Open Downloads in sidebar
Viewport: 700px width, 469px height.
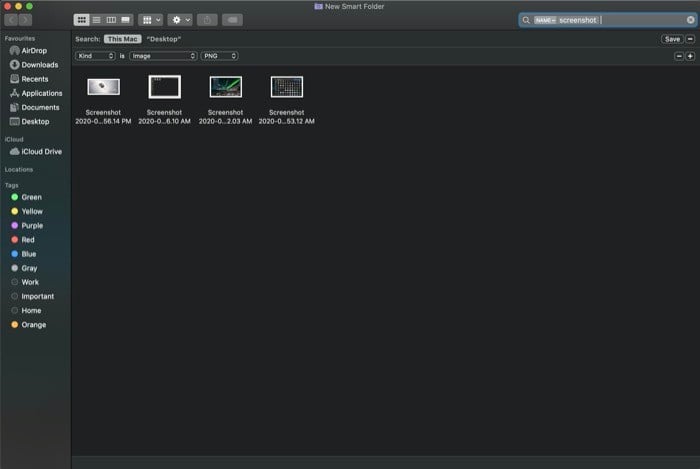coord(35,65)
